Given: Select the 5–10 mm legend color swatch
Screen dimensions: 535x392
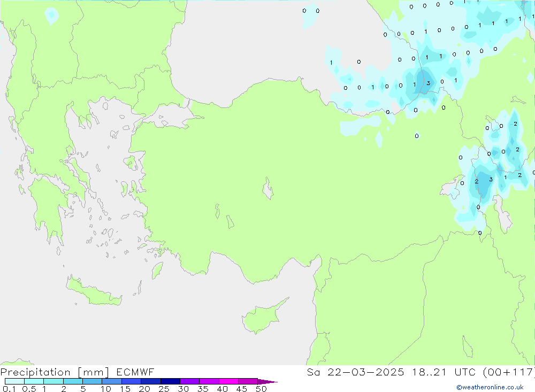Looking at the screenshot, I should [x=93, y=381].
